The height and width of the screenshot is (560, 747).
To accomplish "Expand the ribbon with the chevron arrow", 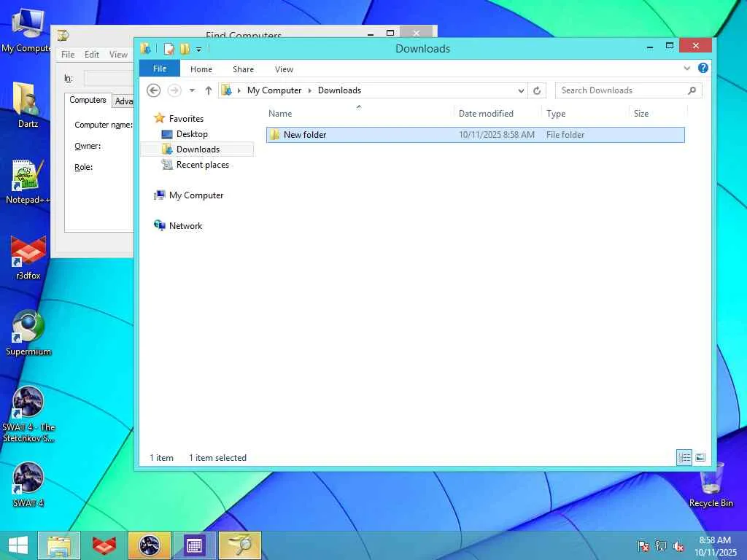I will click(x=686, y=68).
